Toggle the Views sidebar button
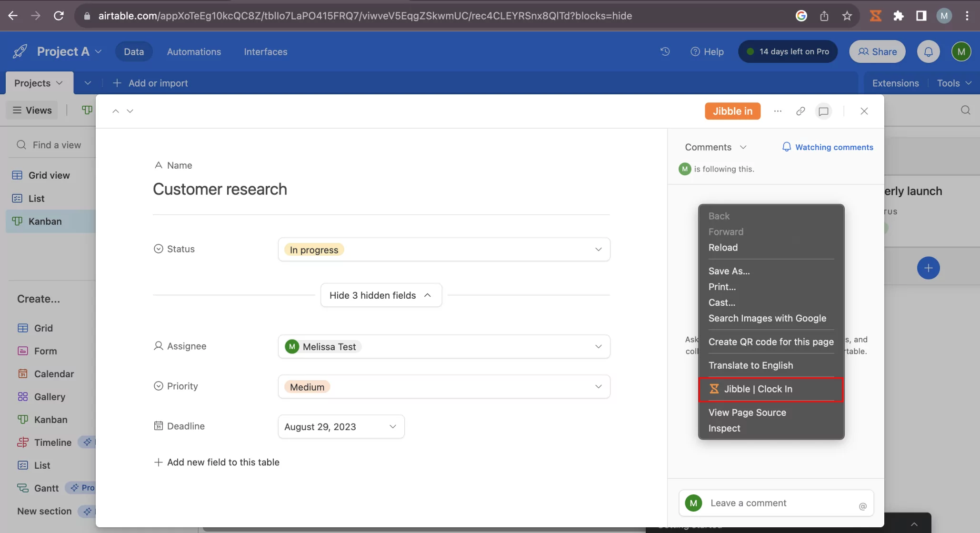Screen dimensions: 980x533 (x=32, y=110)
